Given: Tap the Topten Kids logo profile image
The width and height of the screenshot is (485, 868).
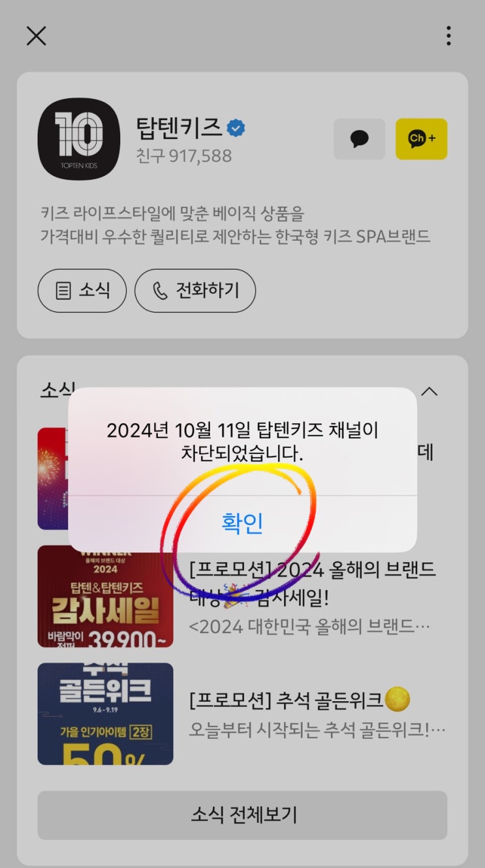Looking at the screenshot, I should [x=79, y=139].
